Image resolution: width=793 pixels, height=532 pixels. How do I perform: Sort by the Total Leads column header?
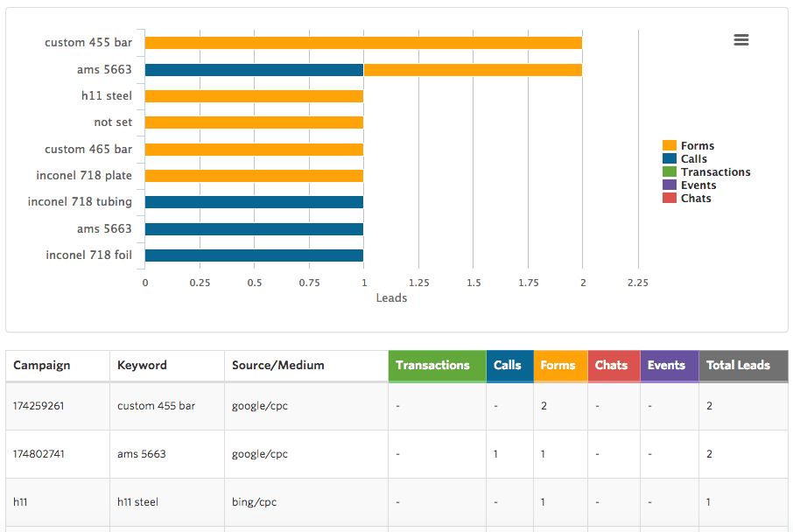(743, 366)
